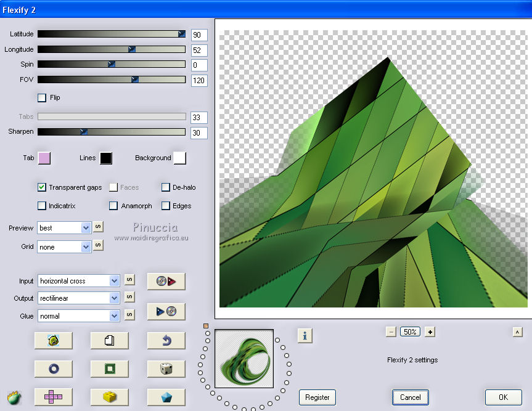Open the Lines black color swatch
Viewport: 532px width, 411px height.
pos(106,158)
